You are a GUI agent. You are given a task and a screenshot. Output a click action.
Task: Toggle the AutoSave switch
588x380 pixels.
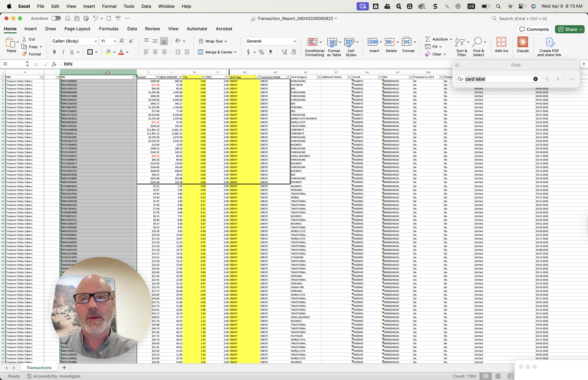coord(56,18)
